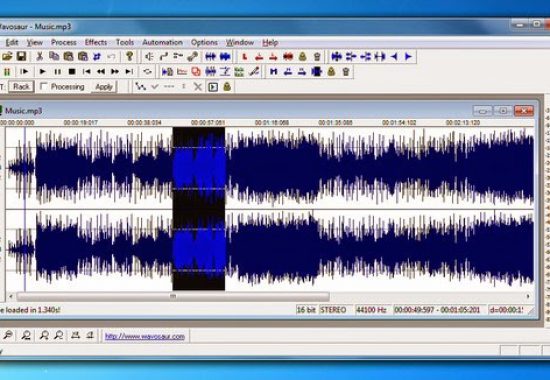Click the fast-forward button
The height and width of the screenshot is (380, 550).
click(115, 72)
